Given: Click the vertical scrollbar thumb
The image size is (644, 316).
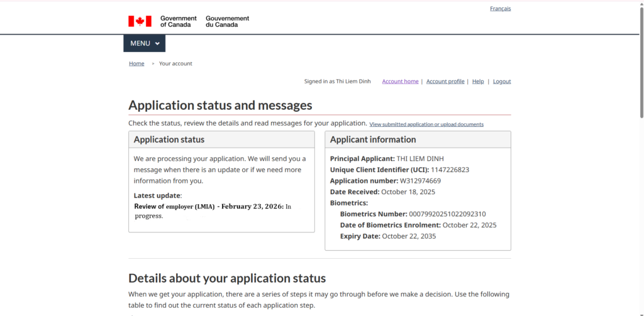Looking at the screenshot, I should (641, 63).
